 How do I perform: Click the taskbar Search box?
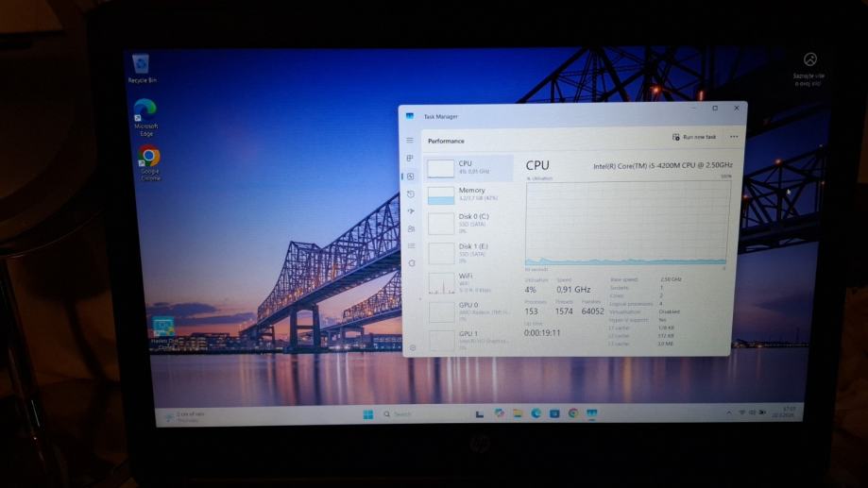pyautogui.click(x=423, y=414)
